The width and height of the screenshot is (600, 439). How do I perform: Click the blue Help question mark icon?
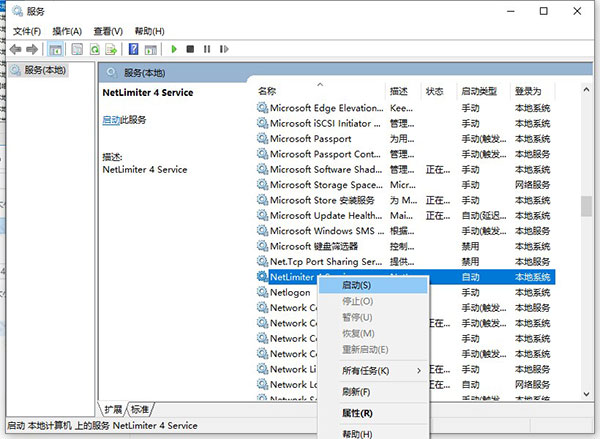[x=133, y=49]
